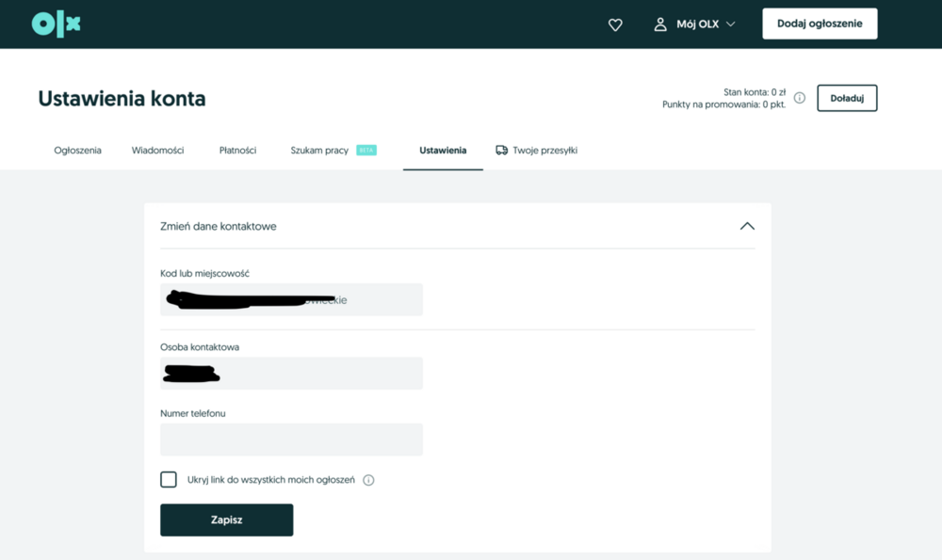Open favorites via the heart icon
The width and height of the screenshot is (942, 560).
pyautogui.click(x=615, y=24)
